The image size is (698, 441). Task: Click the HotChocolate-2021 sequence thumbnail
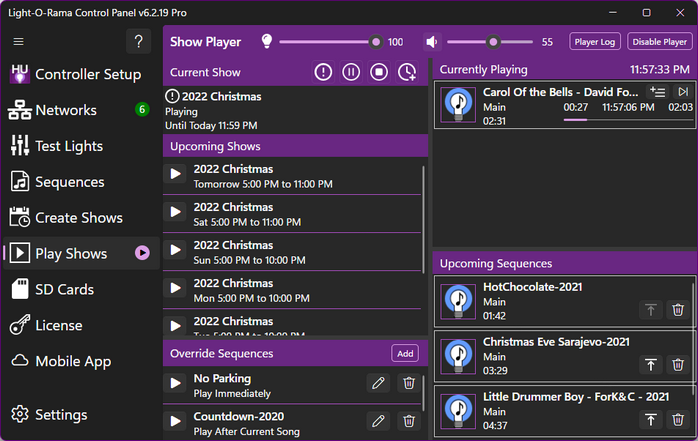coord(458,302)
